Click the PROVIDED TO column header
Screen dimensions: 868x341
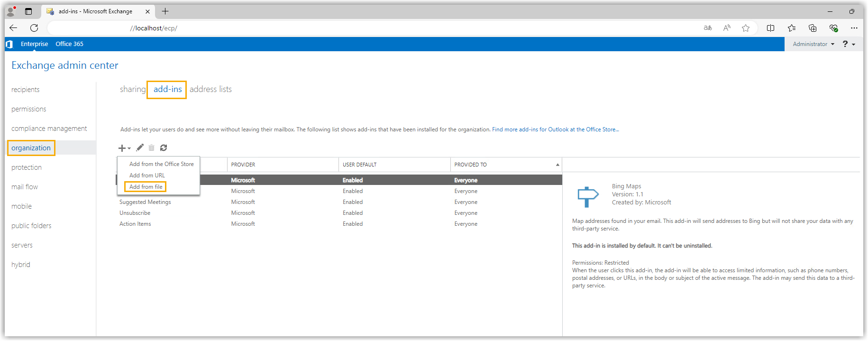coord(506,165)
